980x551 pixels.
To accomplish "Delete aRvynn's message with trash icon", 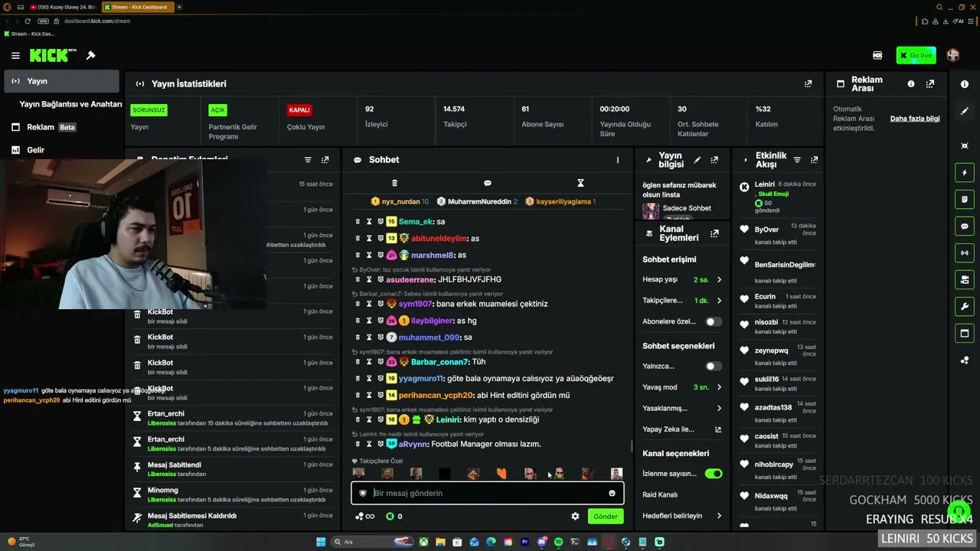I will click(x=358, y=444).
